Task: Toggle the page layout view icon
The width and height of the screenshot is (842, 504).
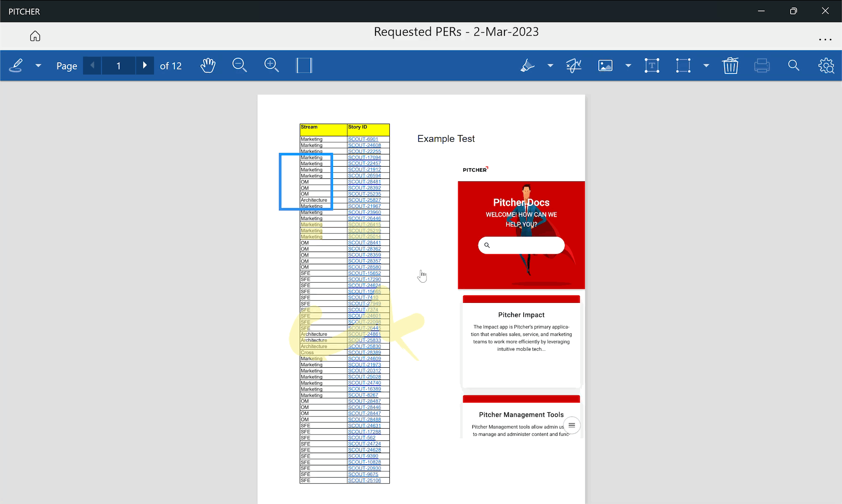Action: (304, 66)
